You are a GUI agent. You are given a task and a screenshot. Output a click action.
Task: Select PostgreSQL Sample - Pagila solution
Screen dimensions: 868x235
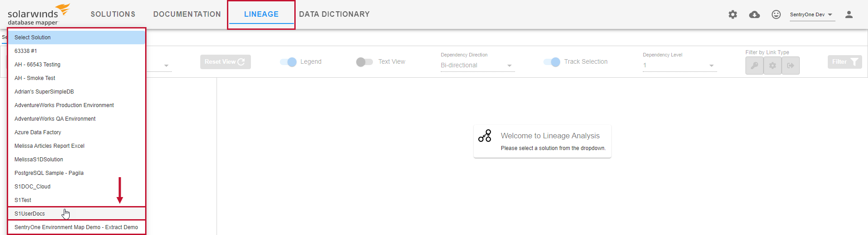(x=76, y=173)
